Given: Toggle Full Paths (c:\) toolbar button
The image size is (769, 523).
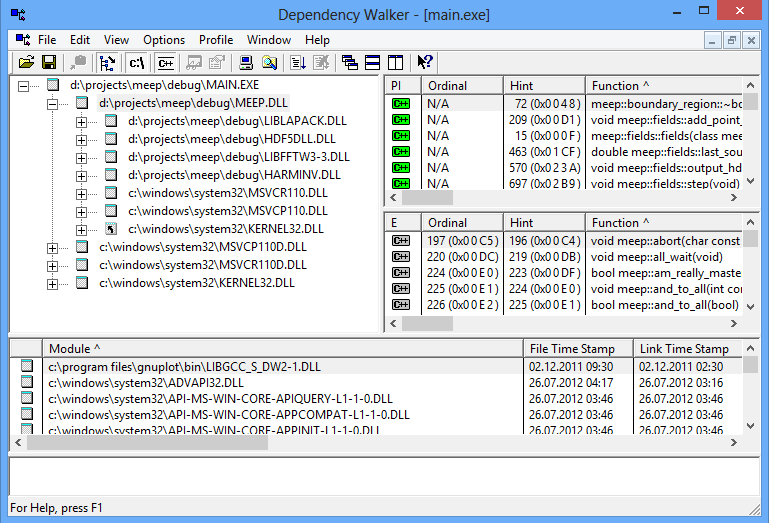Looking at the screenshot, I should click(x=137, y=63).
